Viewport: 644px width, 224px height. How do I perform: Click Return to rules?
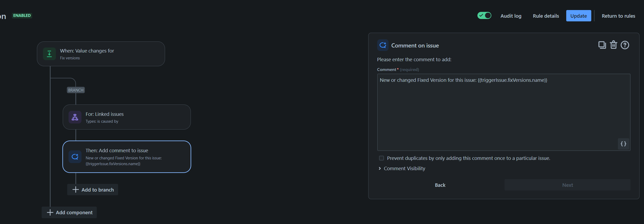coord(618,16)
